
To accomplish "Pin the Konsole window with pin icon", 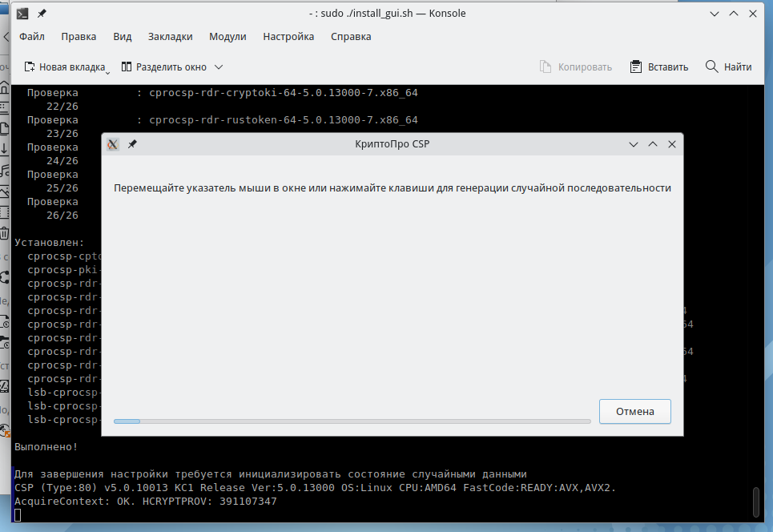I will point(42,14).
